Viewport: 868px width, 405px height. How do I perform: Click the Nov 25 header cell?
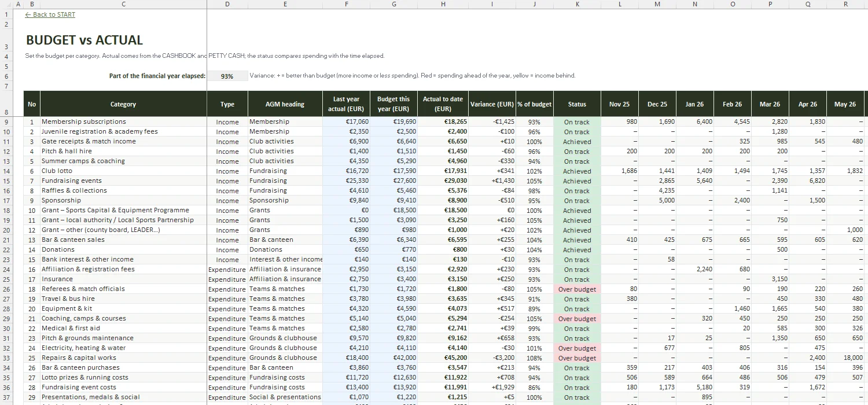click(619, 104)
